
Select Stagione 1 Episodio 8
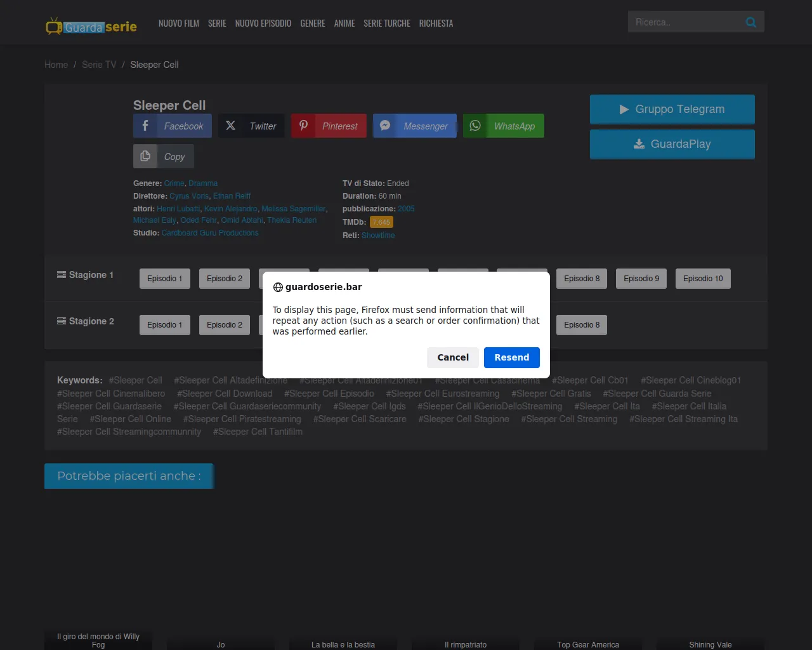(582, 279)
